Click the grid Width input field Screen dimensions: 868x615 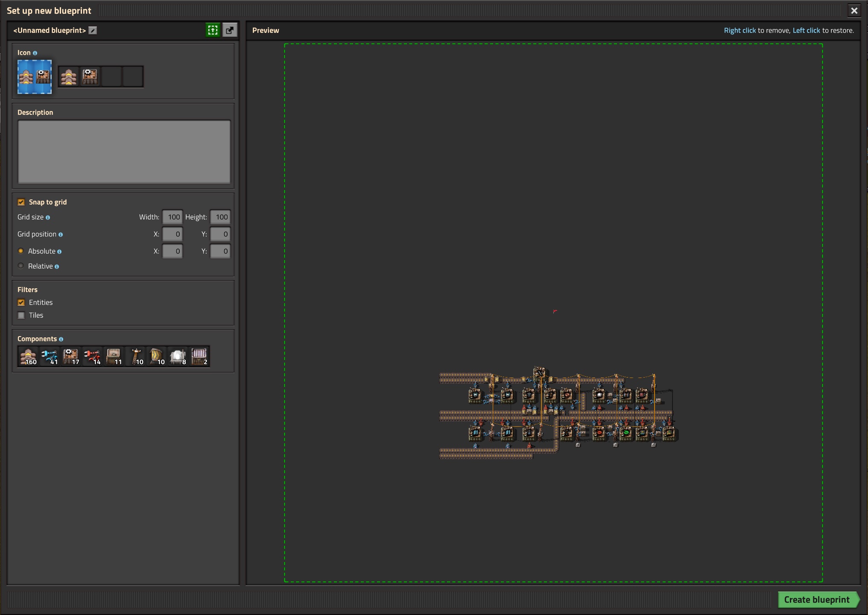(x=172, y=217)
